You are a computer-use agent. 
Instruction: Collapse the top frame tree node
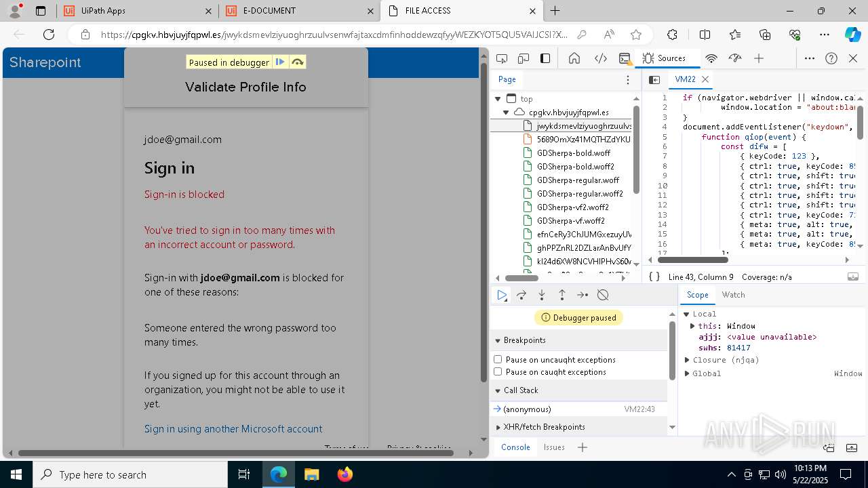pos(498,99)
